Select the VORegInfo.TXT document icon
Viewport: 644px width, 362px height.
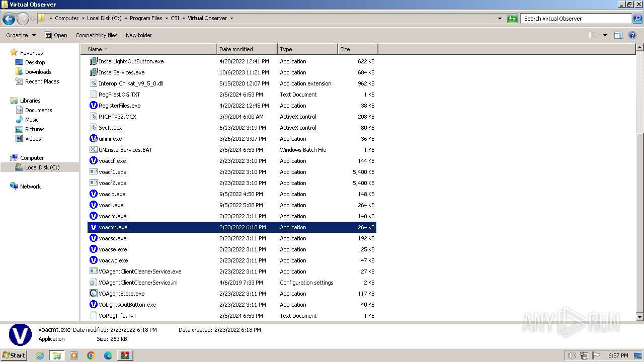point(93,316)
